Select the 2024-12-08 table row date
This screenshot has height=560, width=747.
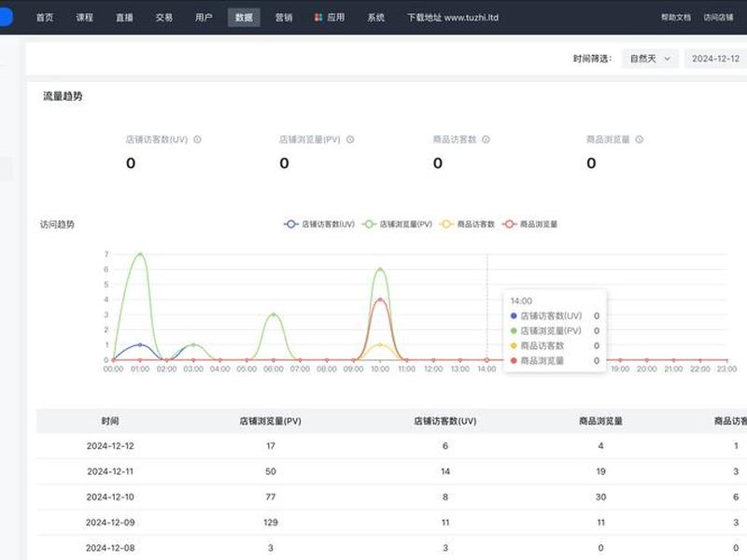tap(110, 548)
